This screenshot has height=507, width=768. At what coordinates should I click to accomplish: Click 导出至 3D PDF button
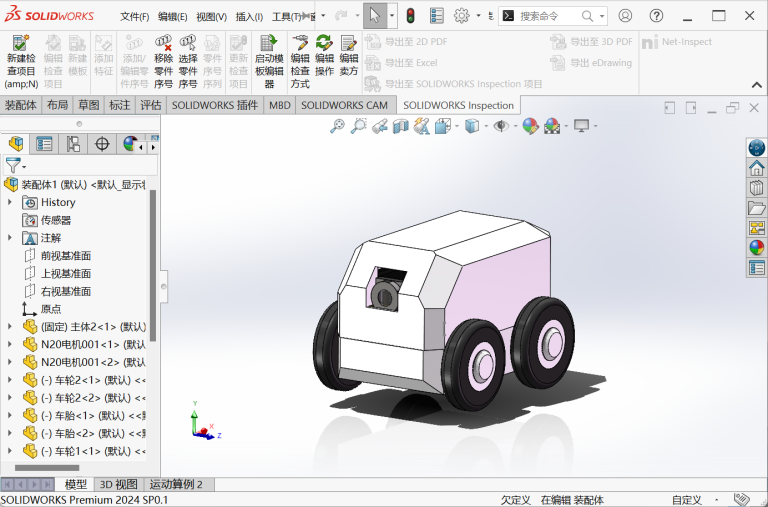point(592,42)
